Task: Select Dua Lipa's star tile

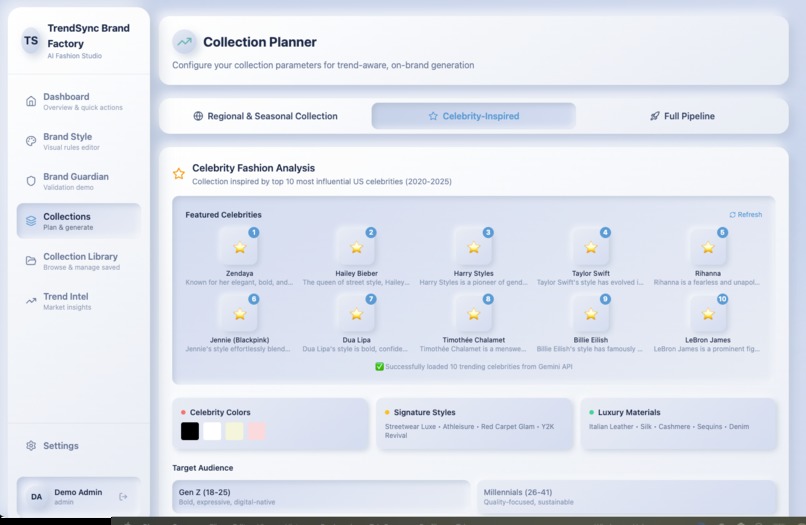Action: point(356,314)
